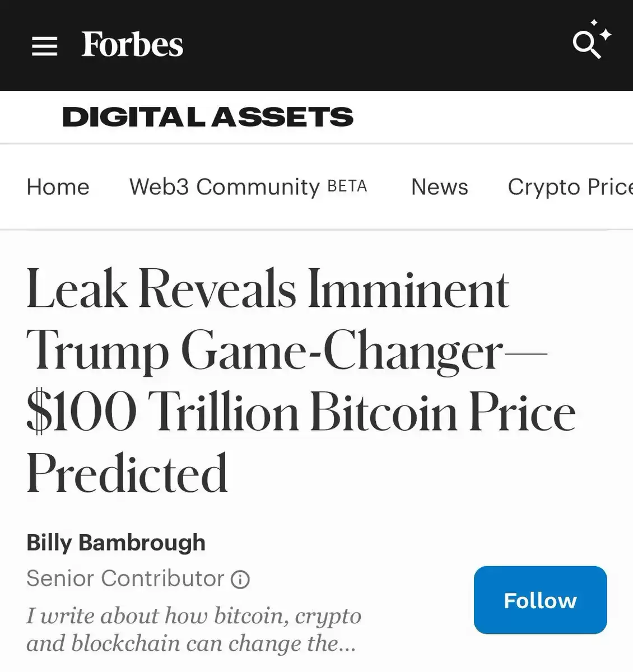633x672 pixels.
Task: Click the Forbes logo
Action: click(132, 44)
